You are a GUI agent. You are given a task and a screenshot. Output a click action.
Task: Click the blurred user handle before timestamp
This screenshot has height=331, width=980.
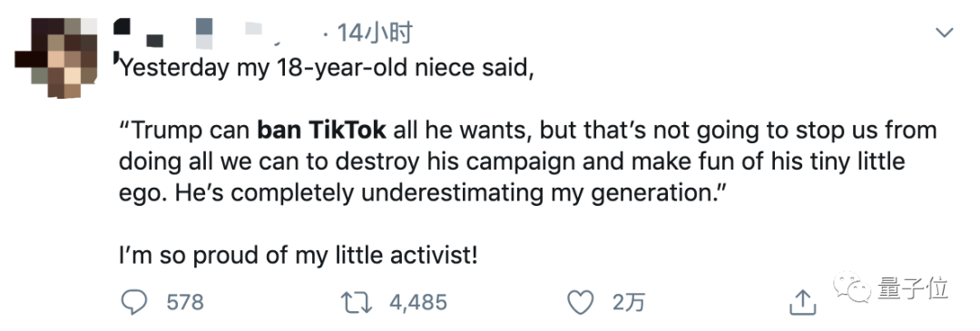[262, 33]
